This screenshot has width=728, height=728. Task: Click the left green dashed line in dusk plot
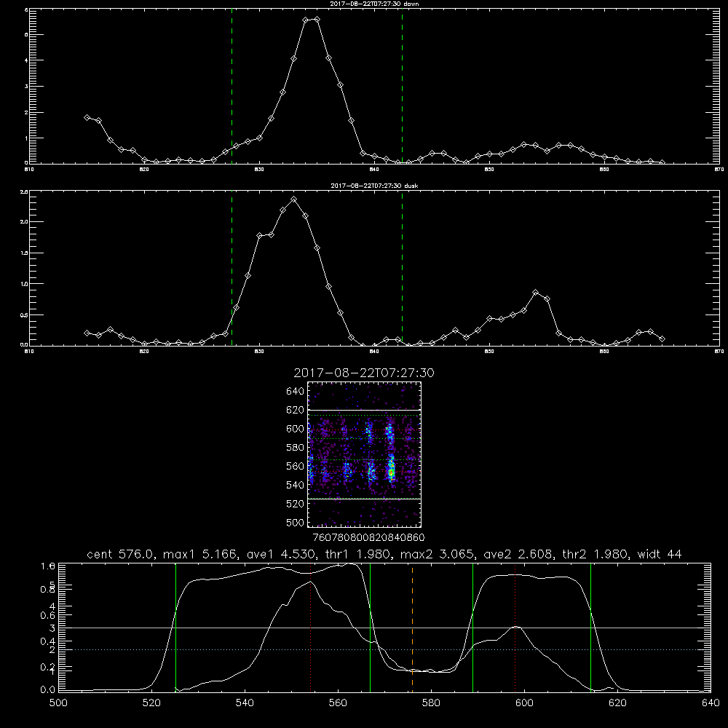232,268
